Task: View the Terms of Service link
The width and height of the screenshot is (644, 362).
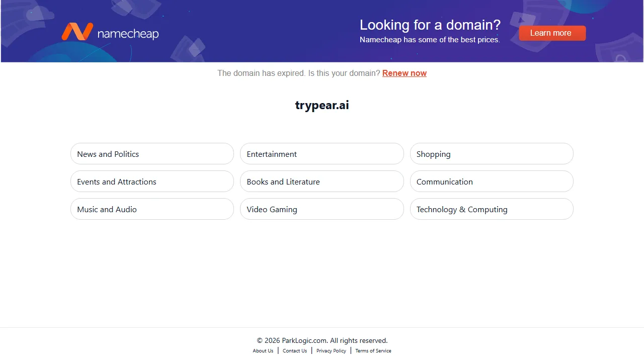Action: tap(373, 351)
